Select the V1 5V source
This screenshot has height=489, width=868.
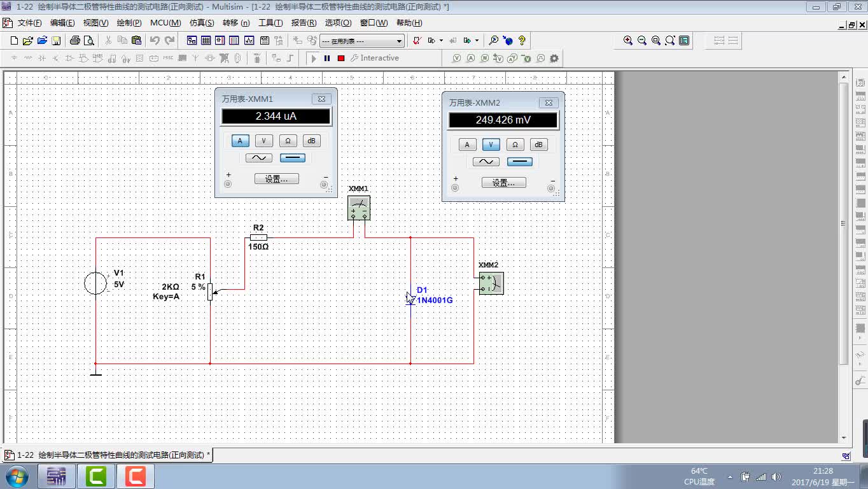(95, 282)
